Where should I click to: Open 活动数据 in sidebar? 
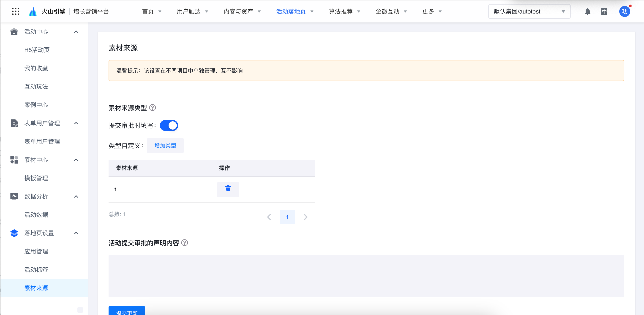click(36, 215)
